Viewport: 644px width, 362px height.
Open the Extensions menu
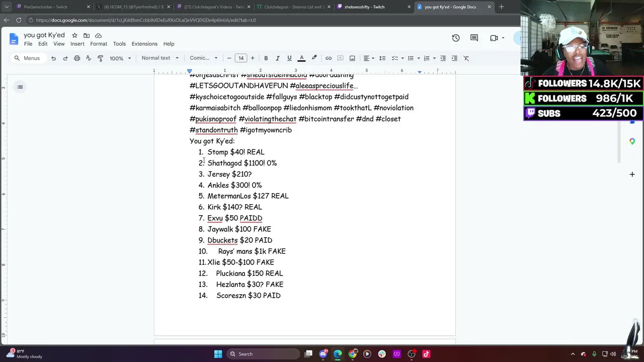[x=144, y=44]
